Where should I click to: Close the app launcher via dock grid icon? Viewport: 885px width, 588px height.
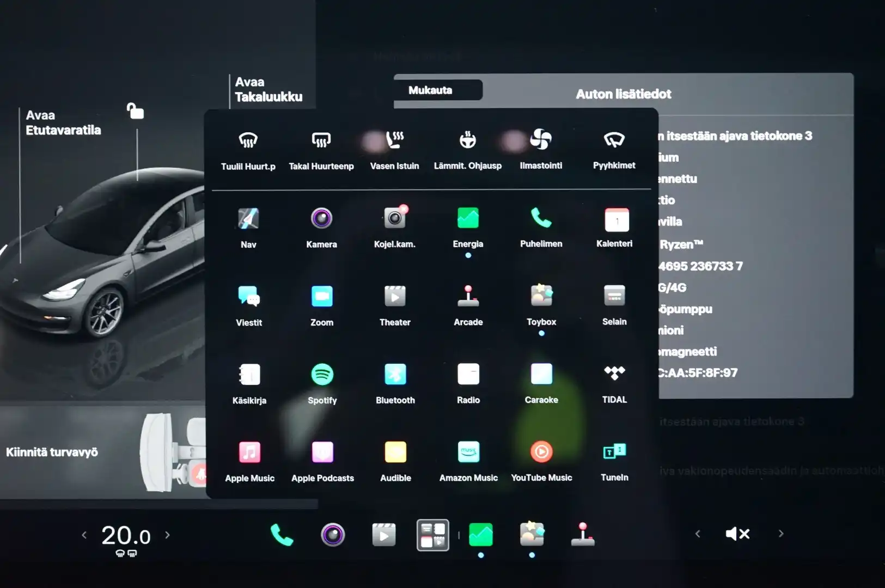point(433,535)
